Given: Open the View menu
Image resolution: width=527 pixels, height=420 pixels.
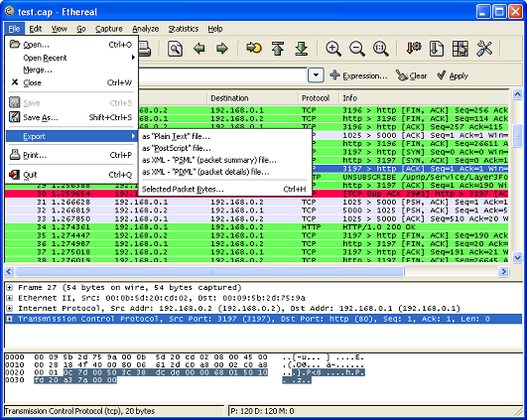Looking at the screenshot, I should (60, 29).
